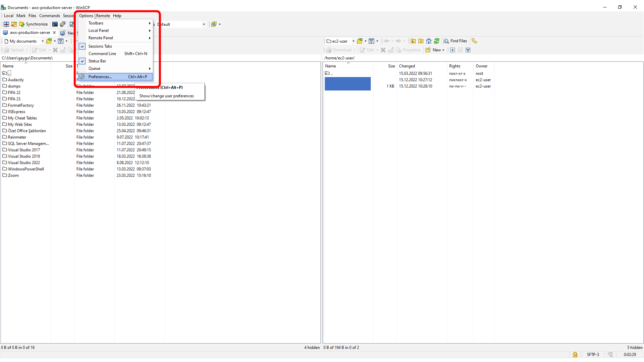Click the Synchronize Browsing icon

coord(14,24)
